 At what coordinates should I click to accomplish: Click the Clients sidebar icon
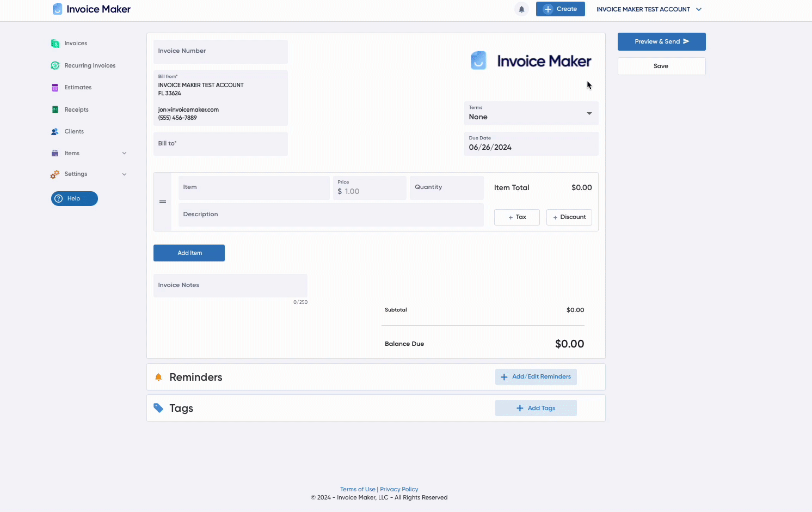(55, 132)
